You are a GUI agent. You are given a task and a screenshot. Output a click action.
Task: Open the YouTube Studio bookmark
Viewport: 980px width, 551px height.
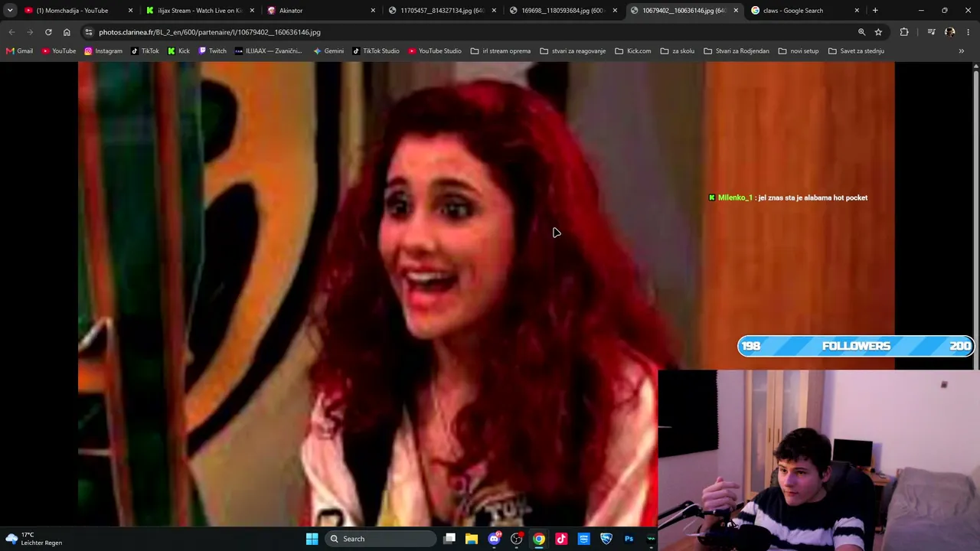[434, 51]
